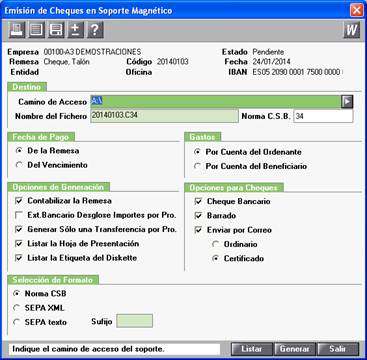Click the Nombre del Fichero field
Image resolution: width=367 pixels, height=360 pixels.
click(x=164, y=116)
